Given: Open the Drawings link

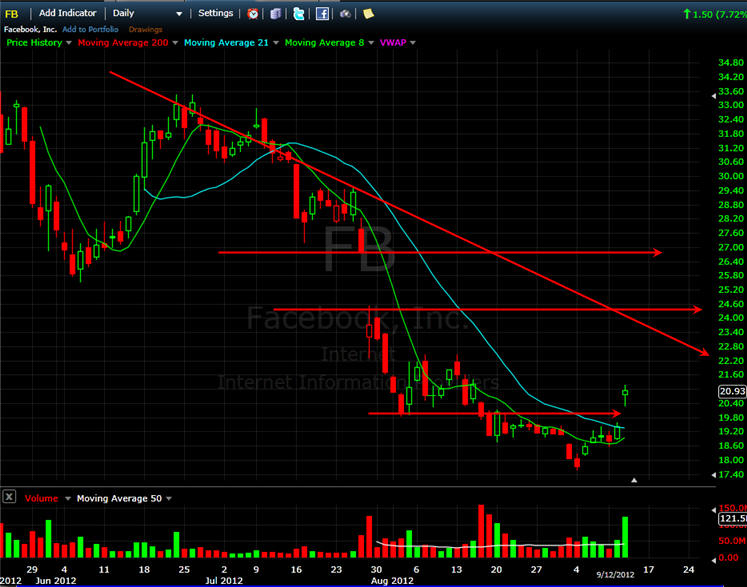Looking at the screenshot, I should [145, 29].
